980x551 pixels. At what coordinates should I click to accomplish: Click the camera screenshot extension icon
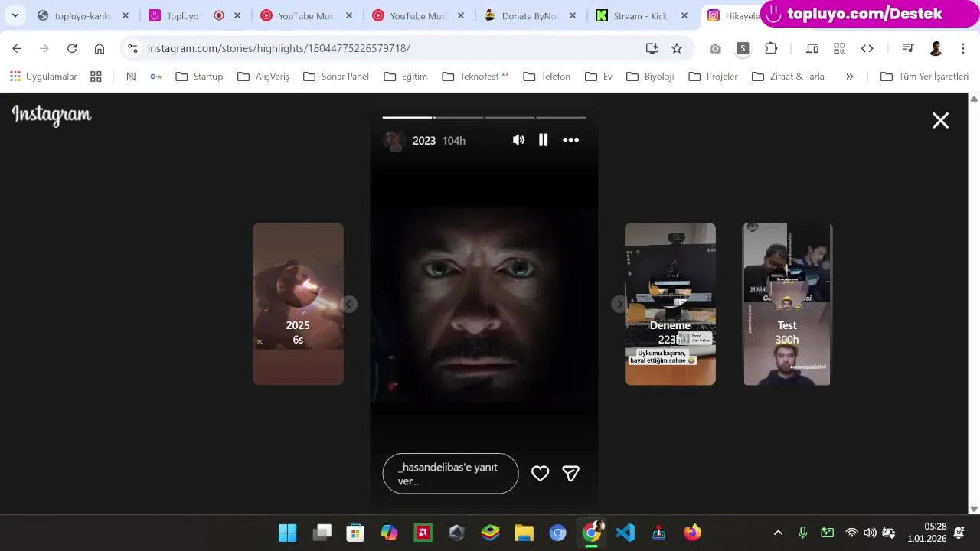coord(715,48)
